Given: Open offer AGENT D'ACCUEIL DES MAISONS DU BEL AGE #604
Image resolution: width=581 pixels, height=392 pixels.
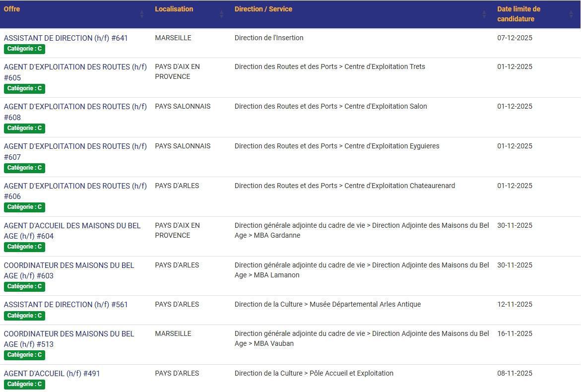Looking at the screenshot, I should click(72, 230).
